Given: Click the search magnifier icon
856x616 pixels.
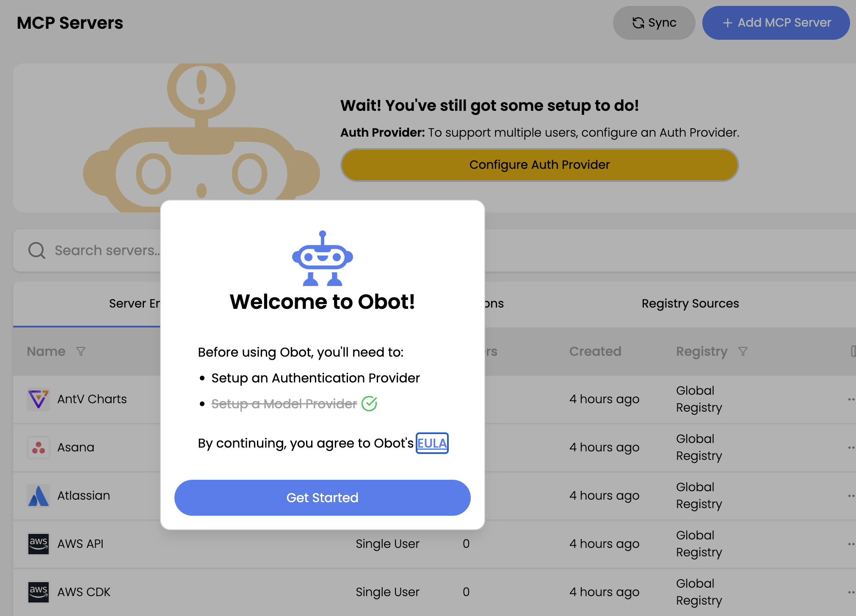Looking at the screenshot, I should (x=36, y=250).
